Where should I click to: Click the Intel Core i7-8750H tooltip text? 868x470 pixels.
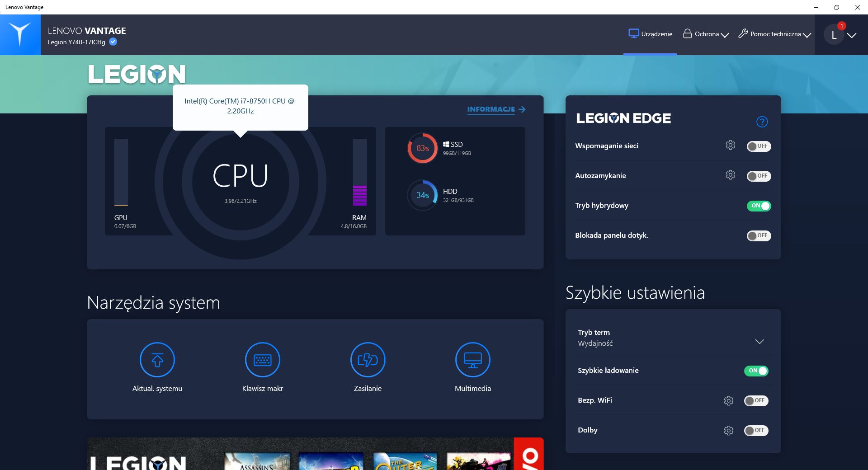tap(240, 106)
